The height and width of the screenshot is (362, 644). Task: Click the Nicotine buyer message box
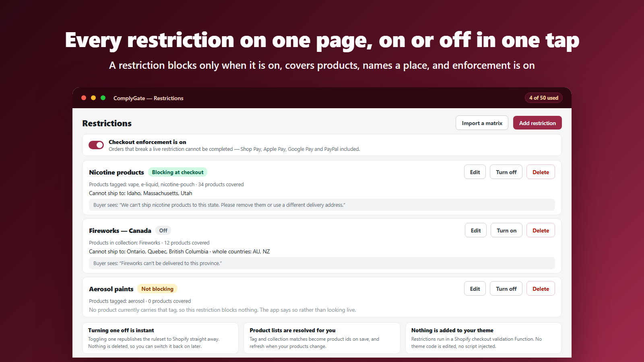[322, 205]
